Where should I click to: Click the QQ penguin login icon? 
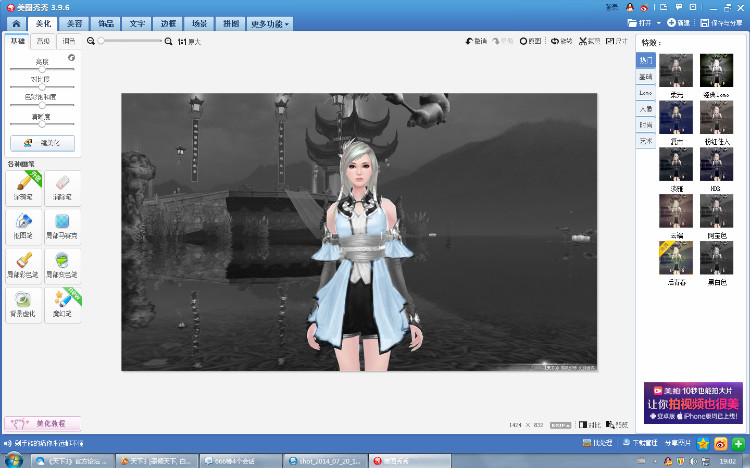(630, 7)
